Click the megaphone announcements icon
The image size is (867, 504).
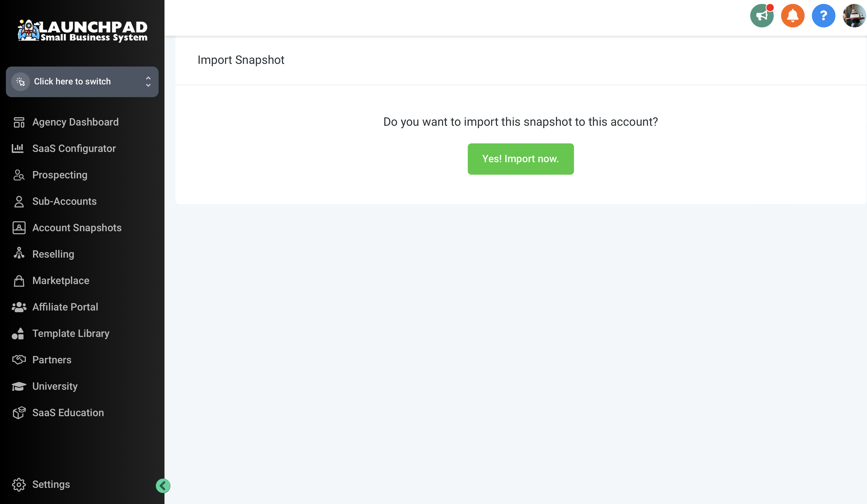click(x=761, y=16)
